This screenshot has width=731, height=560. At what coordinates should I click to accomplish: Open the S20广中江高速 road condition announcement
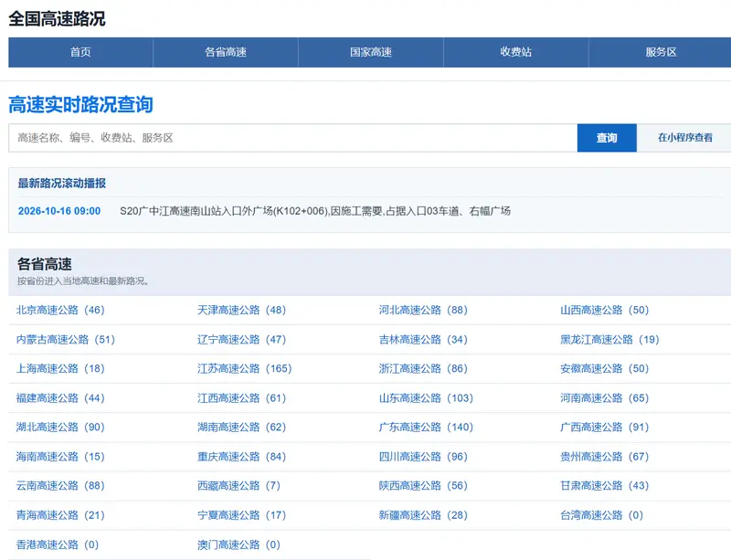tap(315, 211)
